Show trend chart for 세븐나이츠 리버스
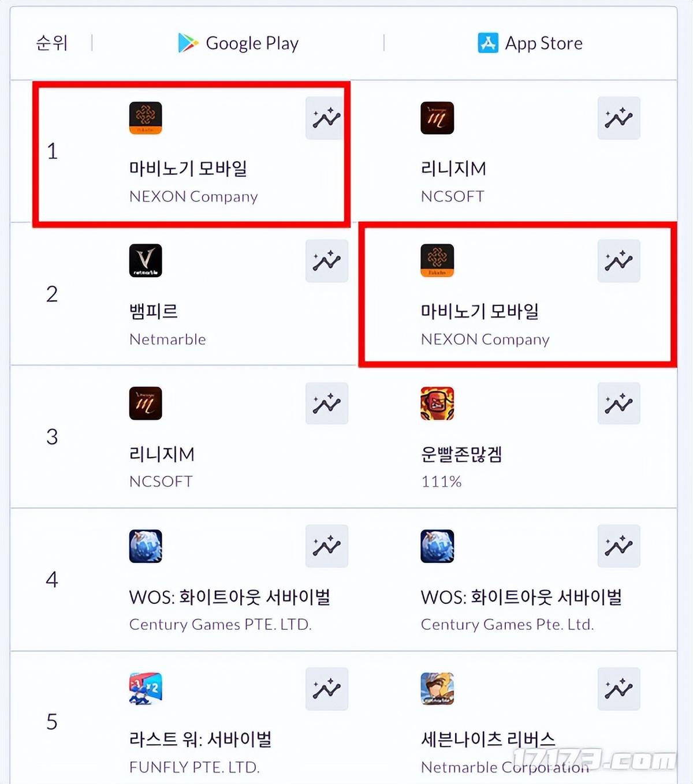 619,689
